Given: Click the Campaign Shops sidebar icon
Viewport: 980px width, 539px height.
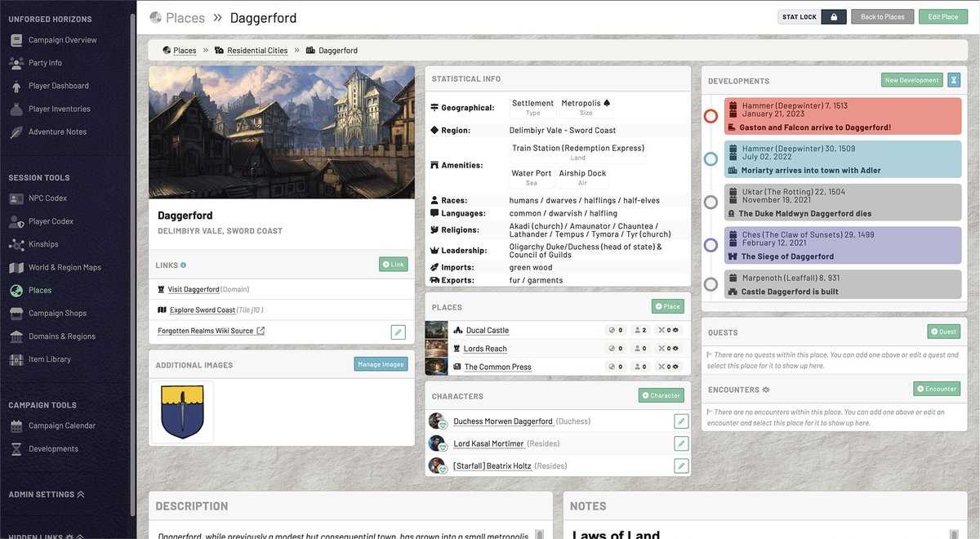Looking at the screenshot, I should pyautogui.click(x=16, y=313).
